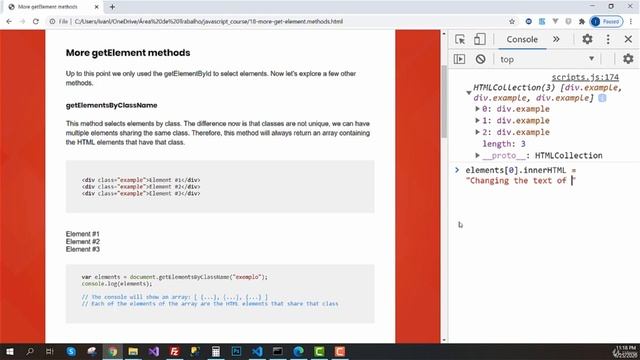Click the info badge beside the HTMLCollection
Image resolution: width=640 pixels, height=360 pixels.
pos(602,98)
